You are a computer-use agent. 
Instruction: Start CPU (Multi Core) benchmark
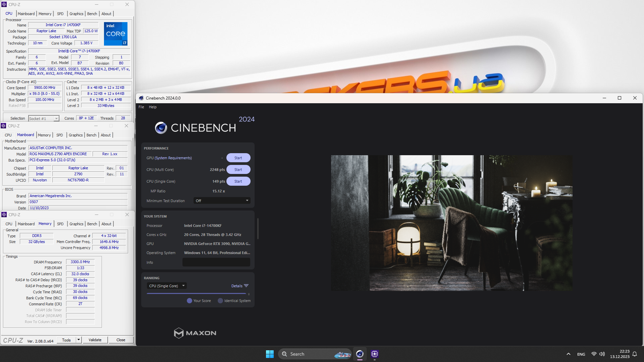click(238, 170)
